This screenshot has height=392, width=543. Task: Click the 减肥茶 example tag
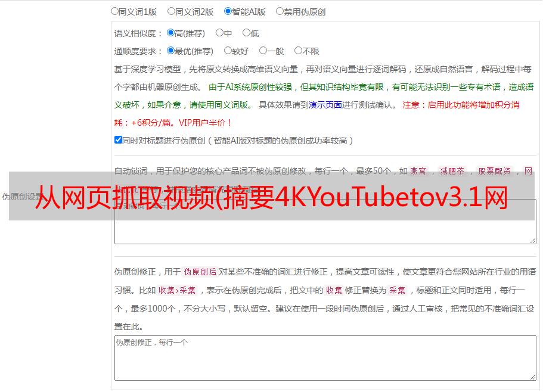[x=452, y=171]
